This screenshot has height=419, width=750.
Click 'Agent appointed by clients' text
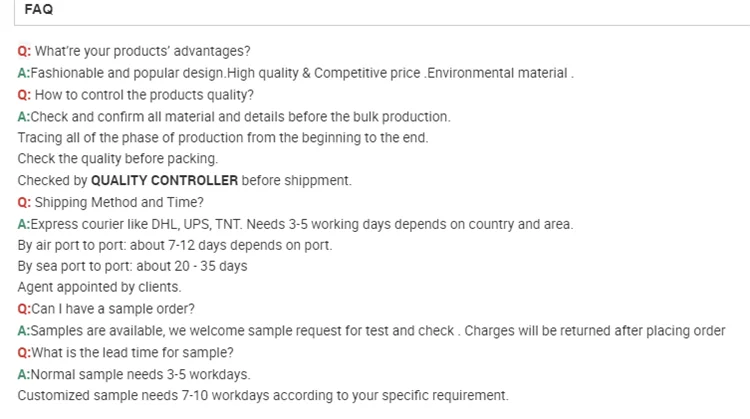pyautogui.click(x=99, y=287)
